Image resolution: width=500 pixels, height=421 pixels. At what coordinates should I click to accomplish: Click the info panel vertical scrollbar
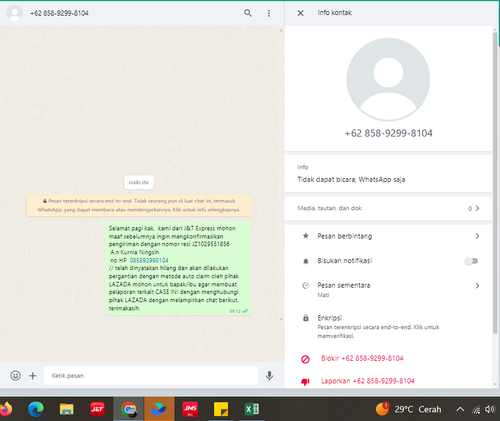495,183
